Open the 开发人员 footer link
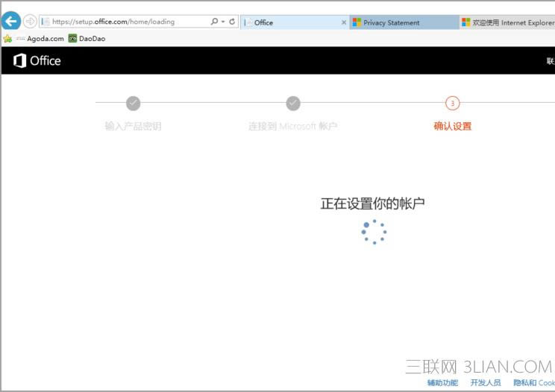555x392 pixels. click(486, 382)
